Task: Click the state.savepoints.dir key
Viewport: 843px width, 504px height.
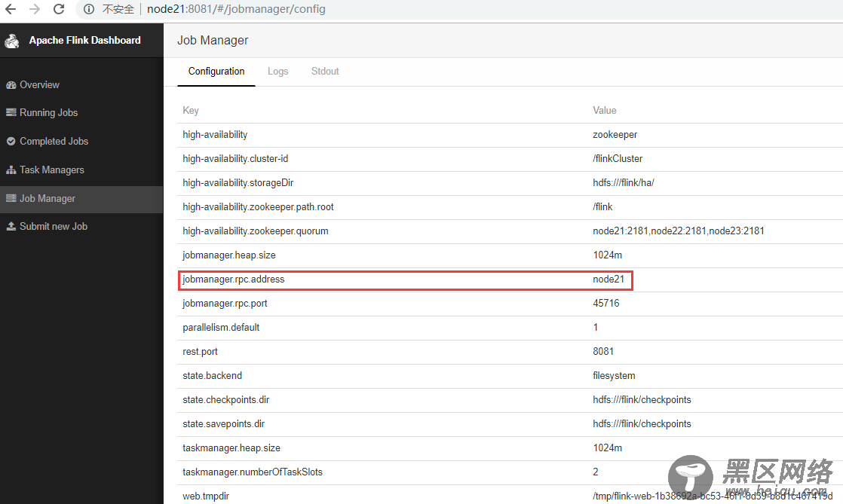Action: tap(224, 424)
